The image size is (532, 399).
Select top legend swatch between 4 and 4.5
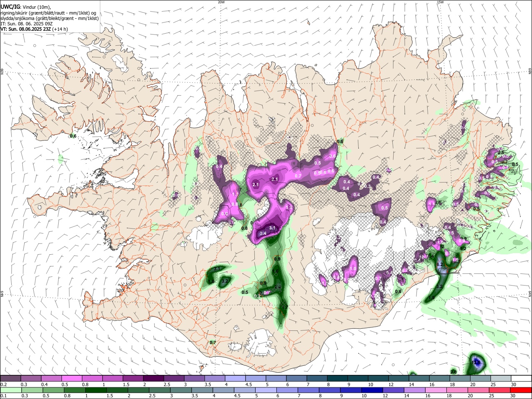[x=235, y=379]
